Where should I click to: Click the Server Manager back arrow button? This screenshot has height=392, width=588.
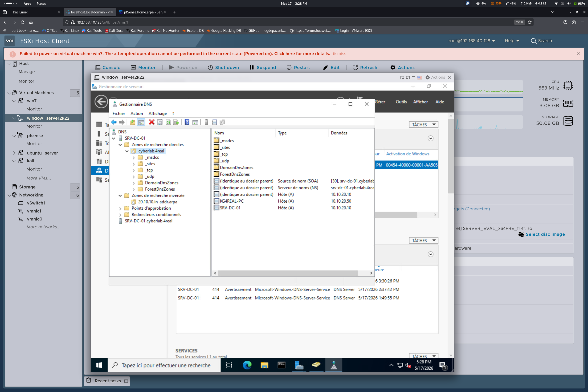pos(101,102)
